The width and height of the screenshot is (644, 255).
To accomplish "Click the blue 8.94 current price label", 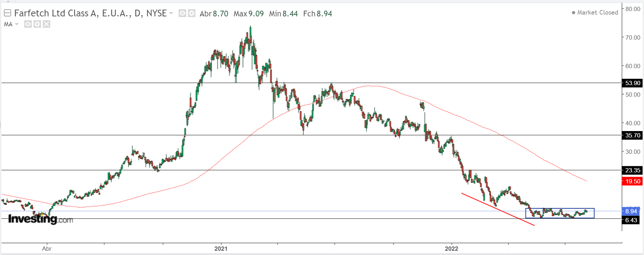I will (x=631, y=211).
